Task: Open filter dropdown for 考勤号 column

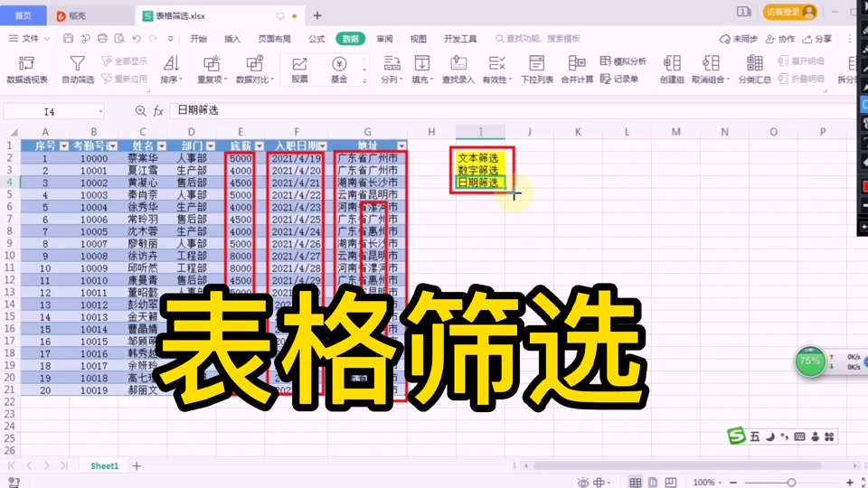Action: [x=112, y=146]
